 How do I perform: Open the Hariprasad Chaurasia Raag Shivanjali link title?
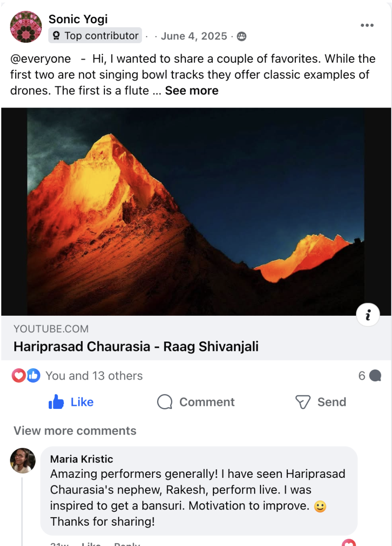tap(136, 347)
